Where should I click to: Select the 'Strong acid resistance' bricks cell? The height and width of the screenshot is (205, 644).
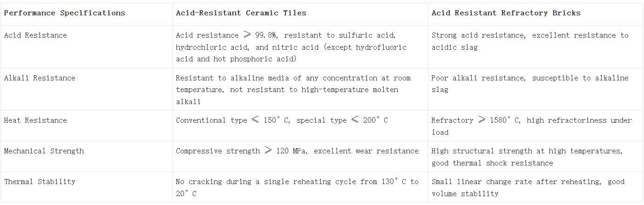click(x=530, y=41)
